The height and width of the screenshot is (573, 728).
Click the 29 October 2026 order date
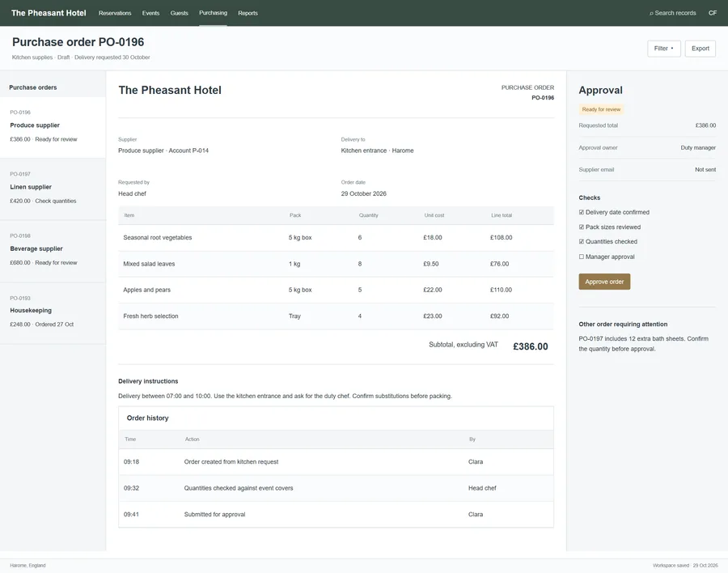pos(363,193)
